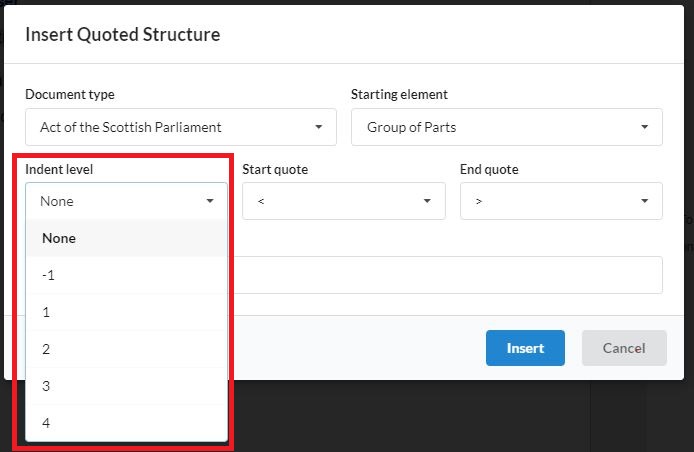
Task: Select 'None' in the indent level list
Action: click(126, 238)
